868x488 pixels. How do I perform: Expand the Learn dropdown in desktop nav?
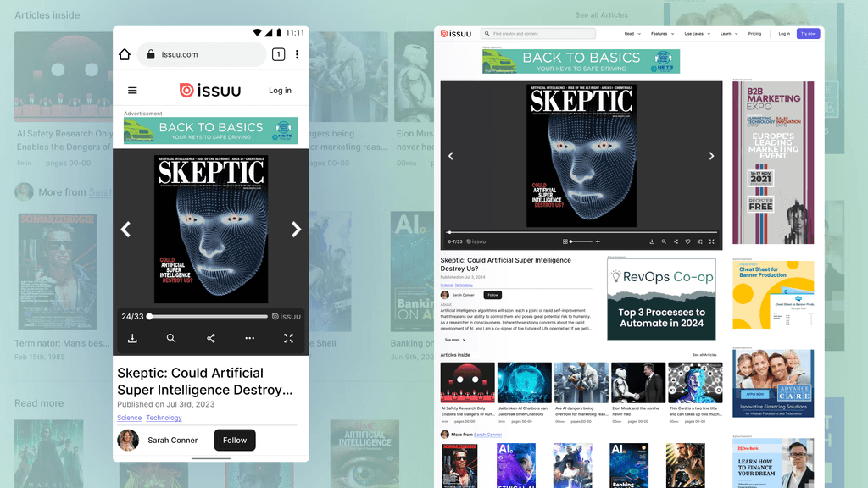pos(728,34)
